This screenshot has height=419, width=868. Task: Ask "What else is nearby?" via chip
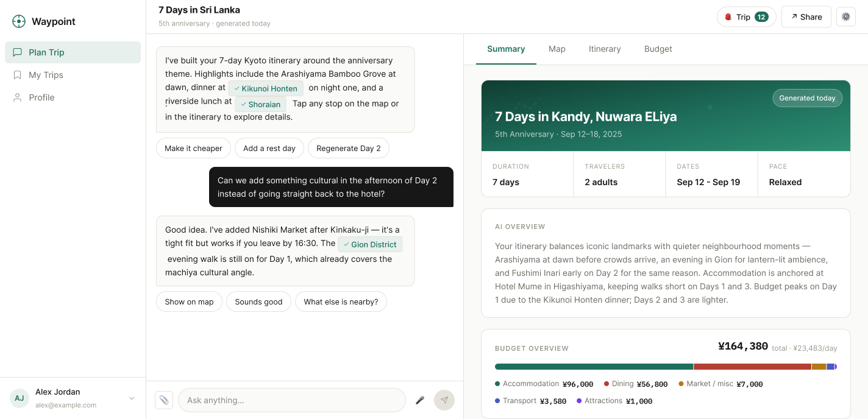[341, 302]
